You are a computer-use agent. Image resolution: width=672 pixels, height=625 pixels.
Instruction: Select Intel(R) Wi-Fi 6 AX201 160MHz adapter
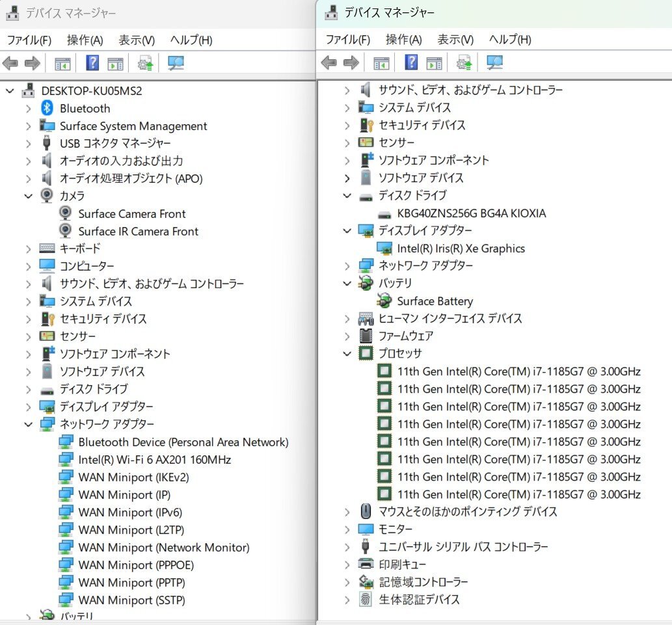[x=154, y=459]
